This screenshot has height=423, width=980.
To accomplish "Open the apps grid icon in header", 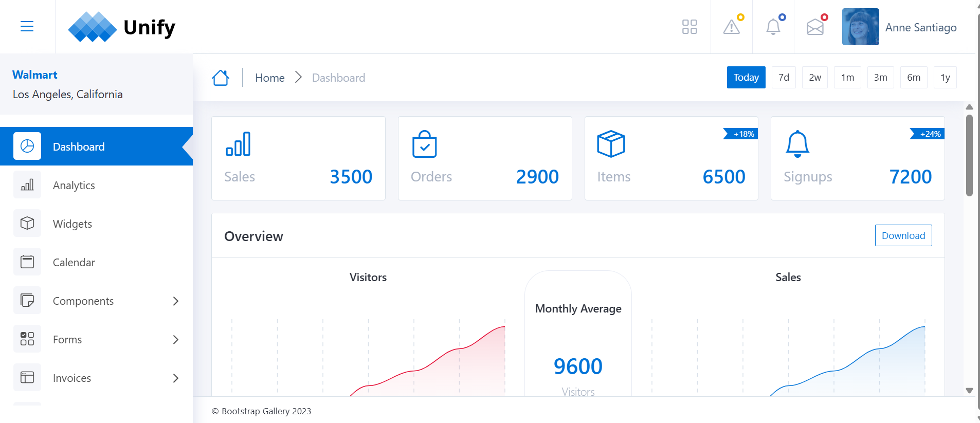I will (689, 27).
